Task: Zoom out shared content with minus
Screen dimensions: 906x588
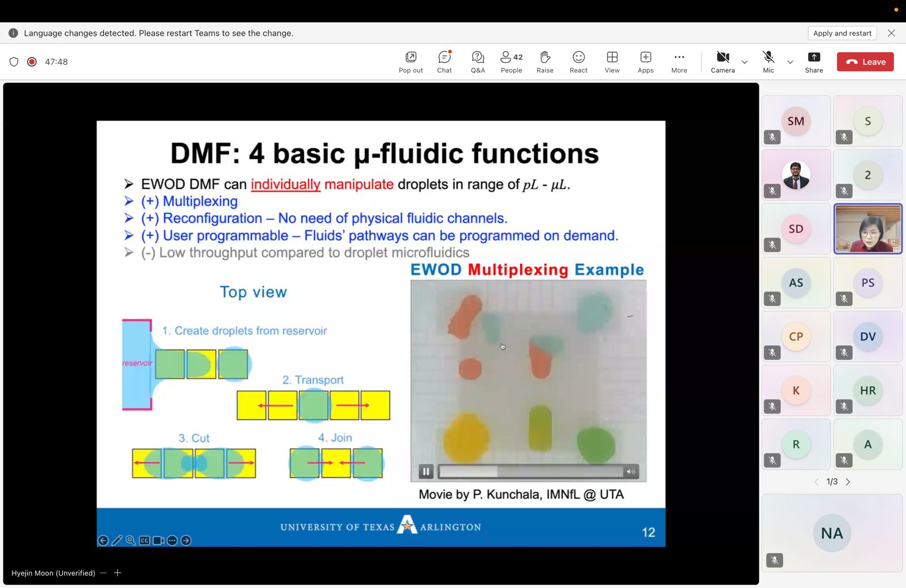Action: pyautogui.click(x=103, y=573)
